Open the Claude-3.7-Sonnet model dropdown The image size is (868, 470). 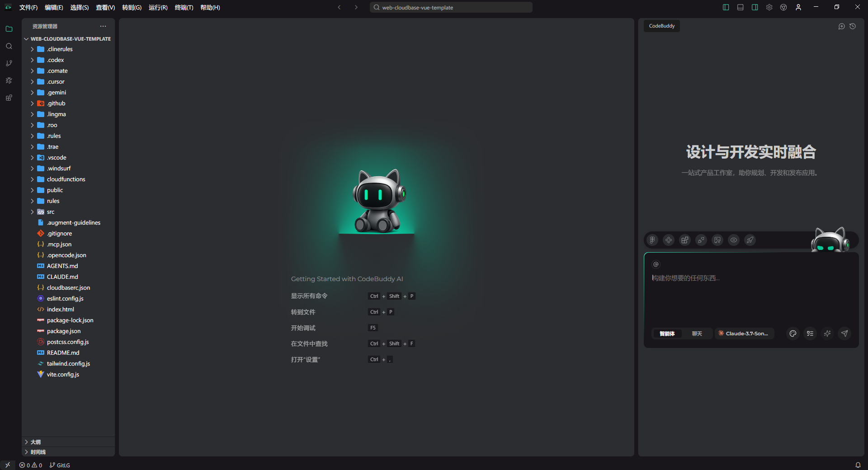click(745, 334)
